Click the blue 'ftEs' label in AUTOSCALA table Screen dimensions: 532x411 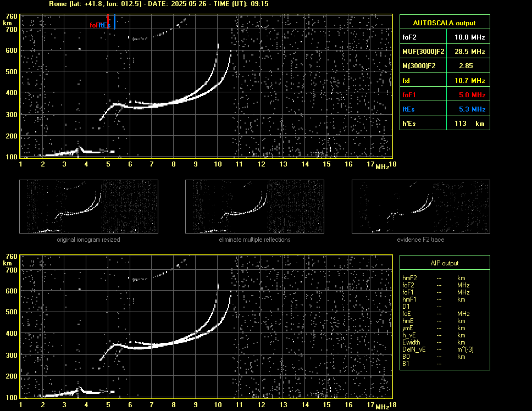408,109
